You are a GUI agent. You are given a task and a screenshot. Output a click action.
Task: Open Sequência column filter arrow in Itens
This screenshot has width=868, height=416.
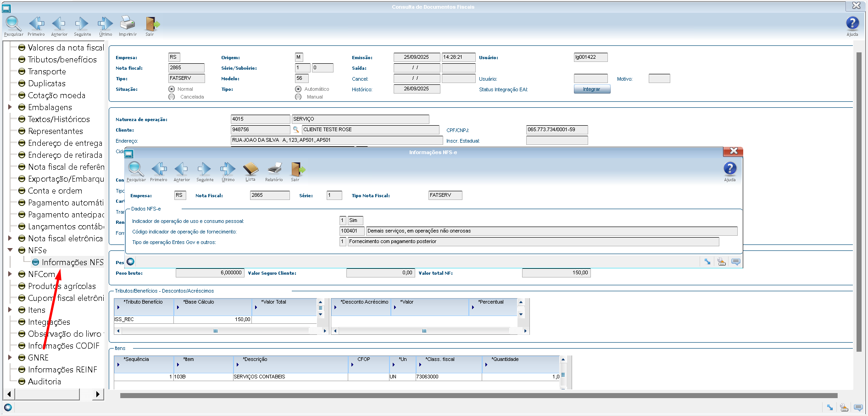tap(118, 365)
